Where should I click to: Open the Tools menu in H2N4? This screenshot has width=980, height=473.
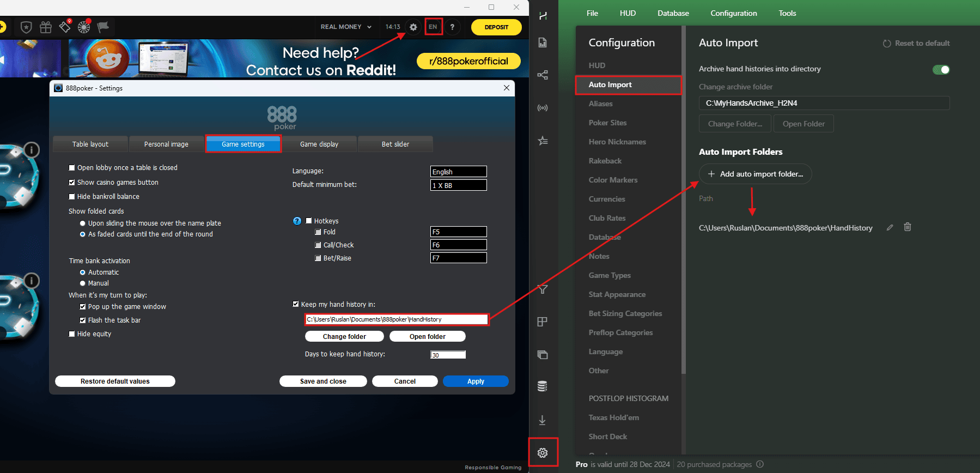click(787, 13)
